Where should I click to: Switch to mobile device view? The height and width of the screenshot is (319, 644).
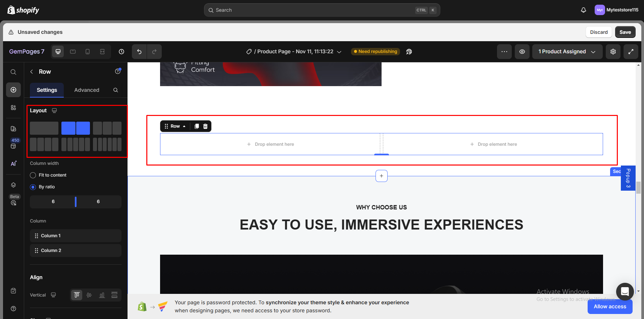pyautogui.click(x=88, y=52)
